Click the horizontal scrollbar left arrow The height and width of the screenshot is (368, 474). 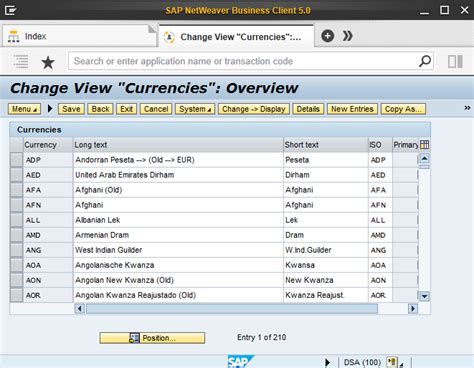[x=79, y=309]
